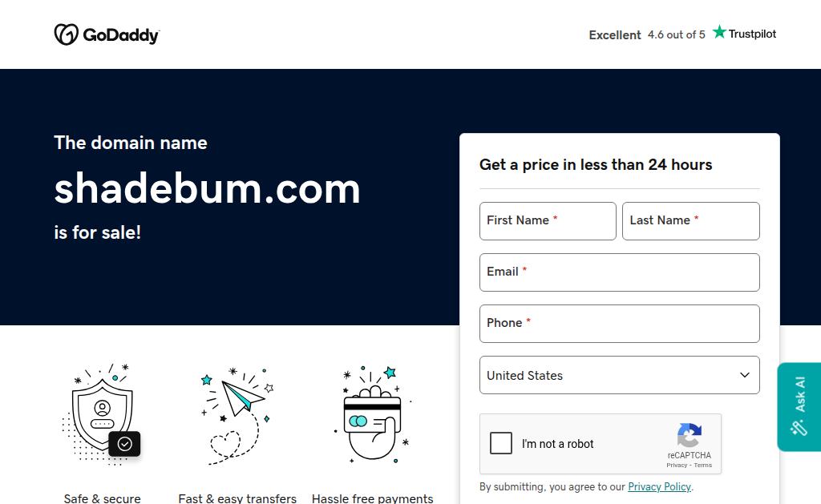The height and width of the screenshot is (504, 821).
Task: Open the United States country dropdown
Action: [619, 375]
